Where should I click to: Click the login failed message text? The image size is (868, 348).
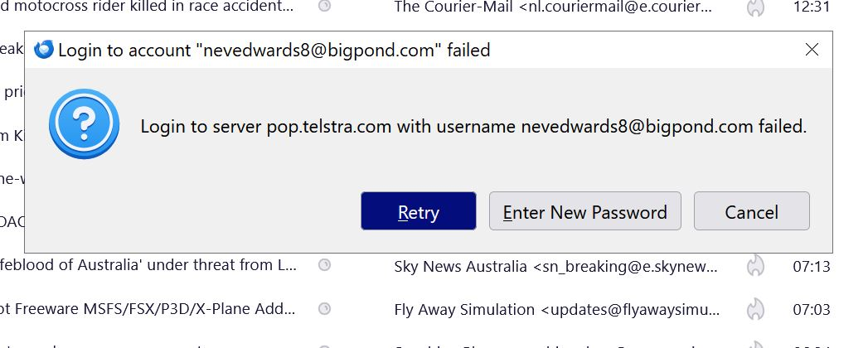point(473,127)
